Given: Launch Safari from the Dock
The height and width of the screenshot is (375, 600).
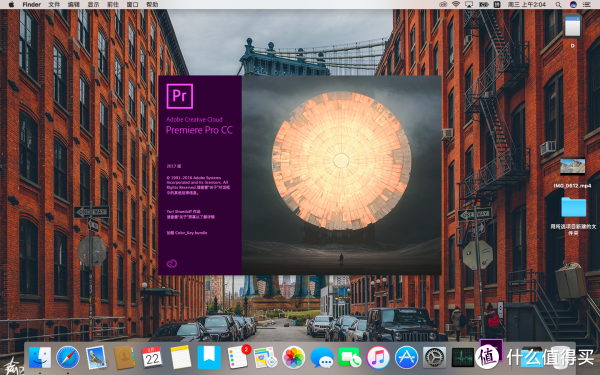Looking at the screenshot, I should point(68,358).
